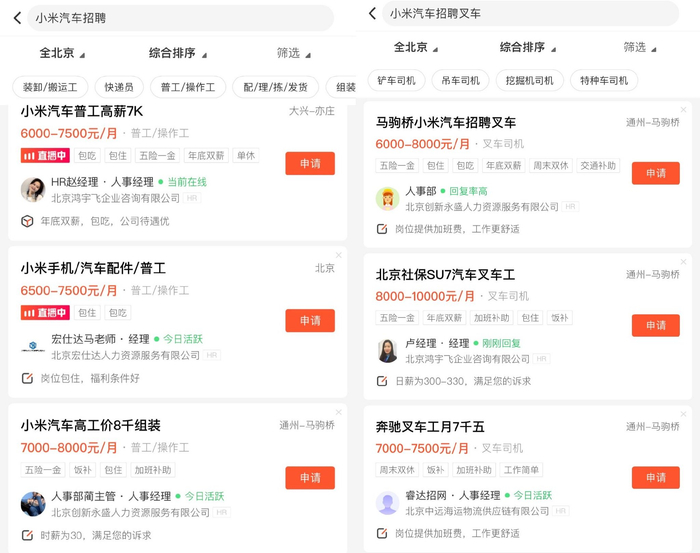Open 宏仕达马老师's company logo avatar
The height and width of the screenshot is (553, 700).
tap(33, 346)
